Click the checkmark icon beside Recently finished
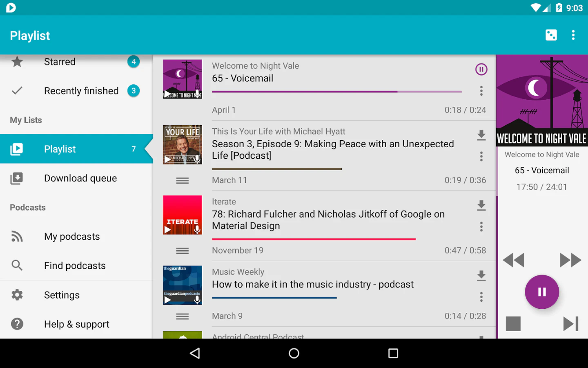The image size is (588, 368). (17, 91)
